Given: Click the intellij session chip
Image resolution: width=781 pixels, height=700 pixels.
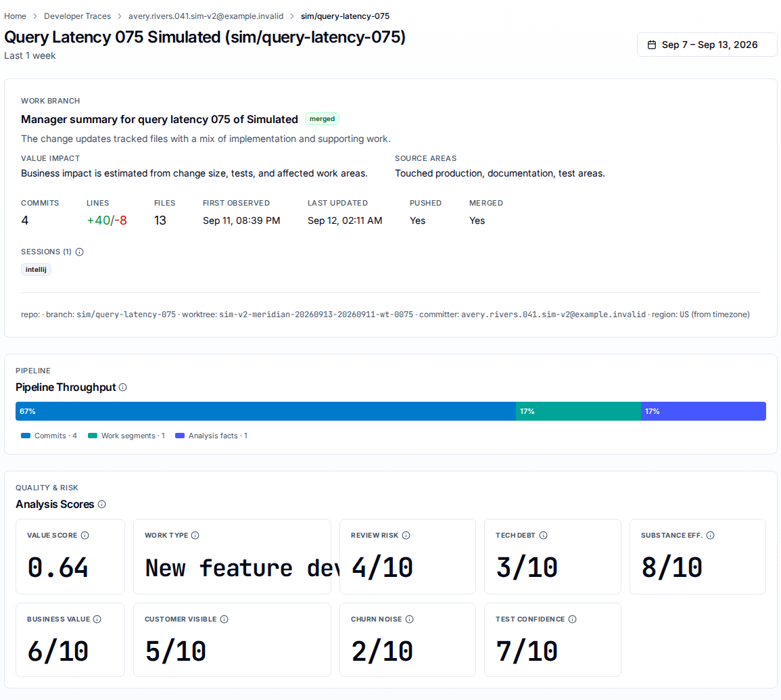Looking at the screenshot, I should [36, 270].
